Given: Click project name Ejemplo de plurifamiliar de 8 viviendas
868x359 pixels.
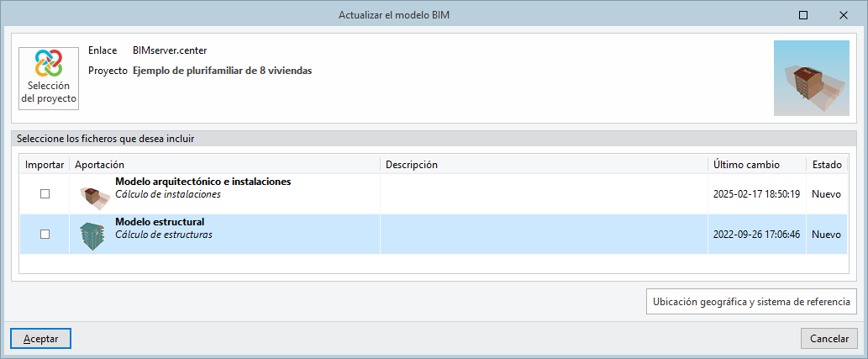Looking at the screenshot, I should [223, 71].
